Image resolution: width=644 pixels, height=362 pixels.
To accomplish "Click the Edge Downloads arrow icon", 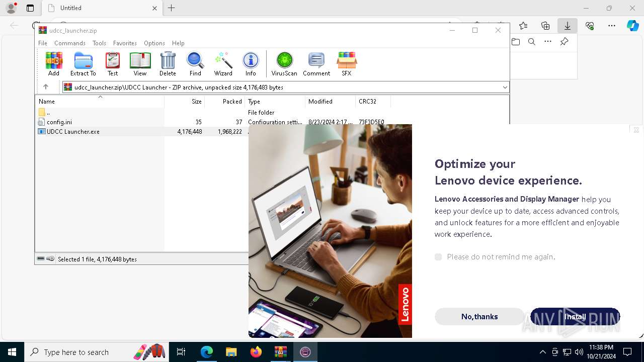I will point(568,26).
